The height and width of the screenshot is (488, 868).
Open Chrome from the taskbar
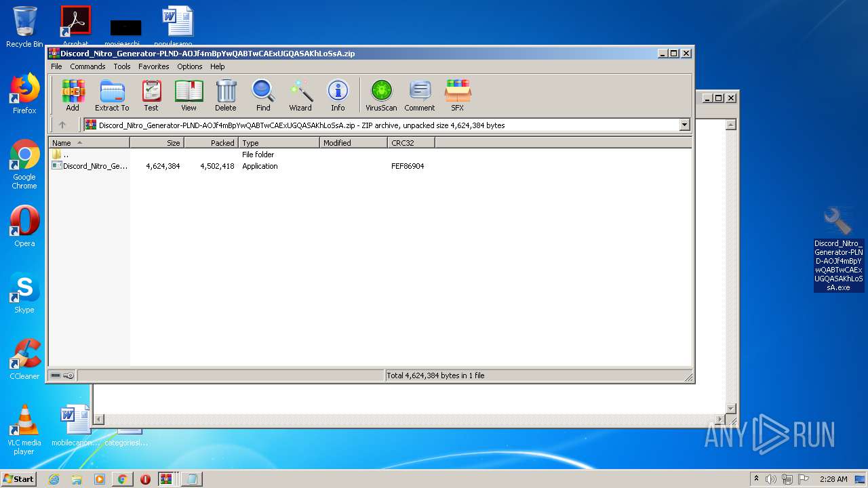(122, 479)
